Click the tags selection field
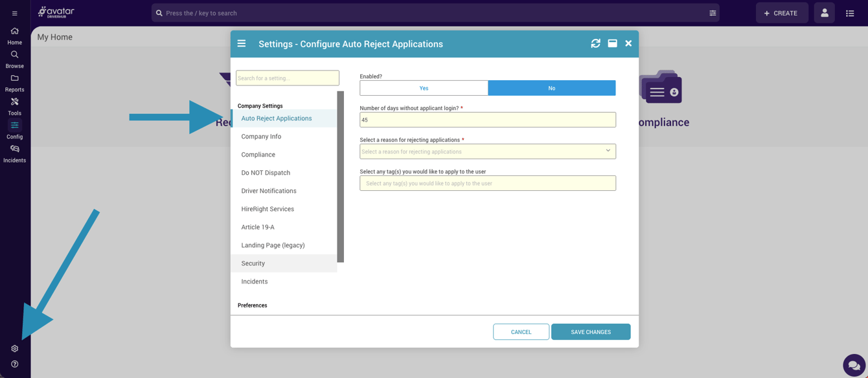This screenshot has width=868, height=378. pos(488,183)
